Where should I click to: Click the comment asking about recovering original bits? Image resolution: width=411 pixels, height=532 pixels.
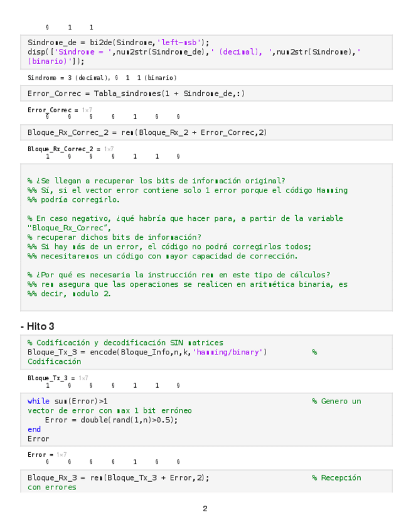pyautogui.click(x=156, y=181)
